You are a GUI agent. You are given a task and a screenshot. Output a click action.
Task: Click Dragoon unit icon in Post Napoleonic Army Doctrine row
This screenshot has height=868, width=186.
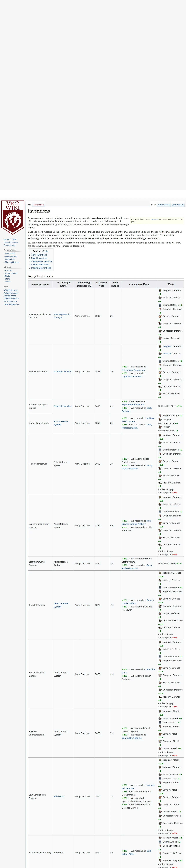160,323
